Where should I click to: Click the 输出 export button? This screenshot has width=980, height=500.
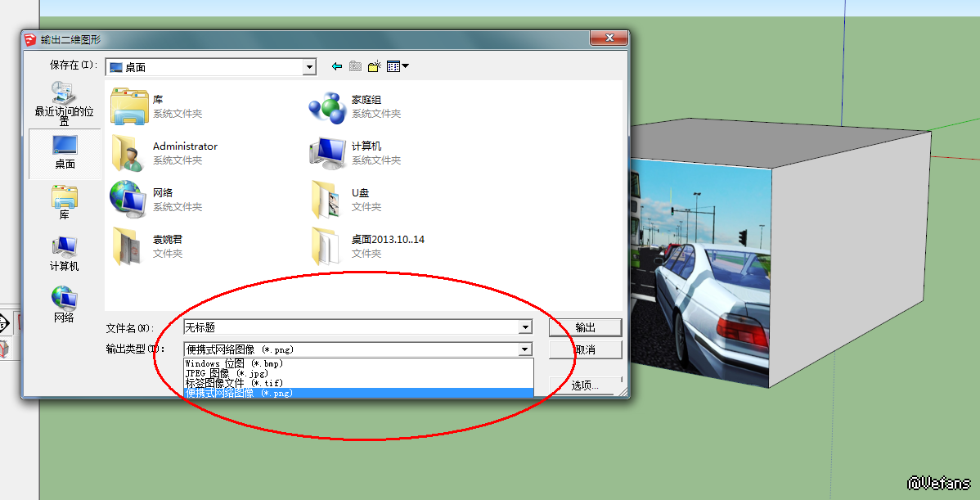(x=585, y=327)
